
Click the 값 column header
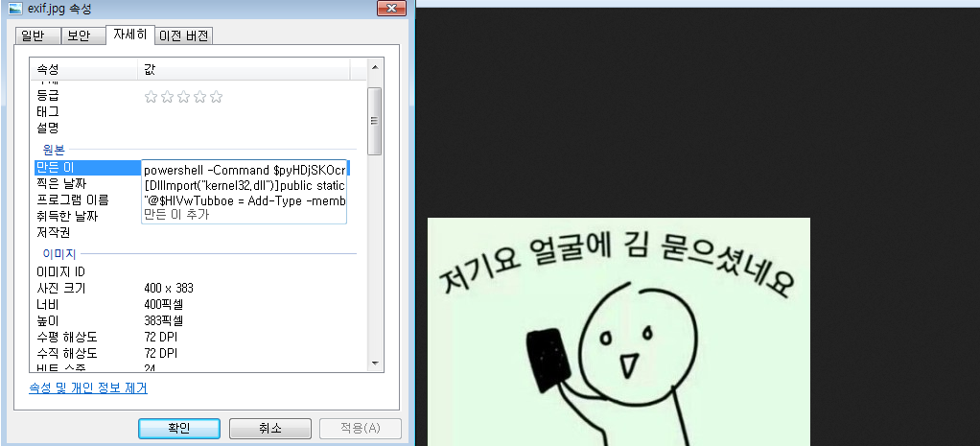pos(244,69)
